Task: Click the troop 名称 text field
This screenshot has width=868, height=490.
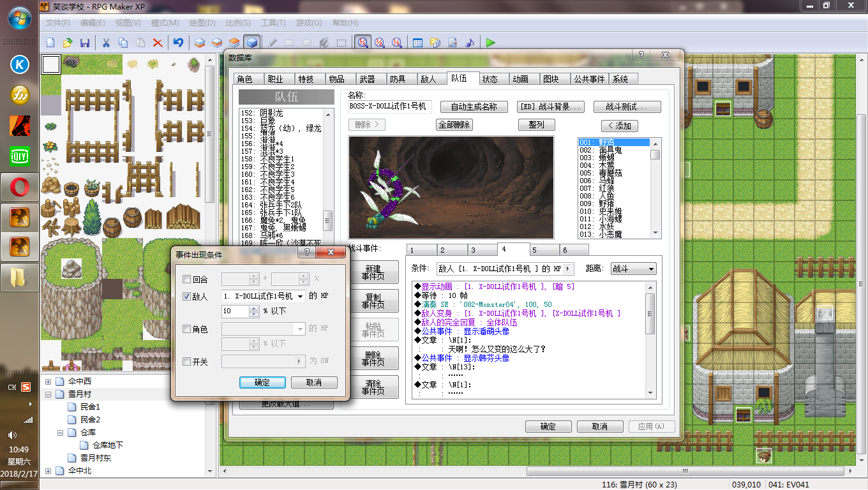Action: click(389, 106)
